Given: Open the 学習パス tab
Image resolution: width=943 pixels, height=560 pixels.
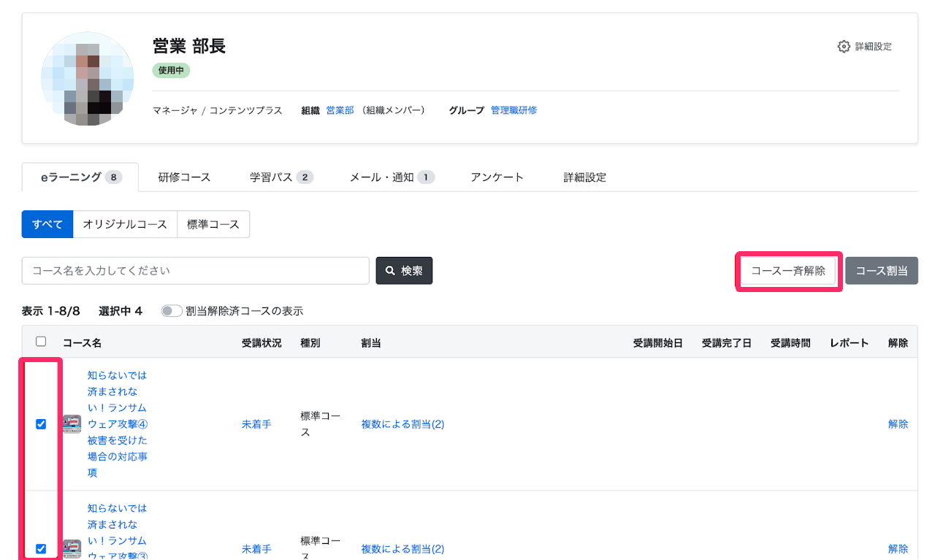Looking at the screenshot, I should pyautogui.click(x=281, y=177).
